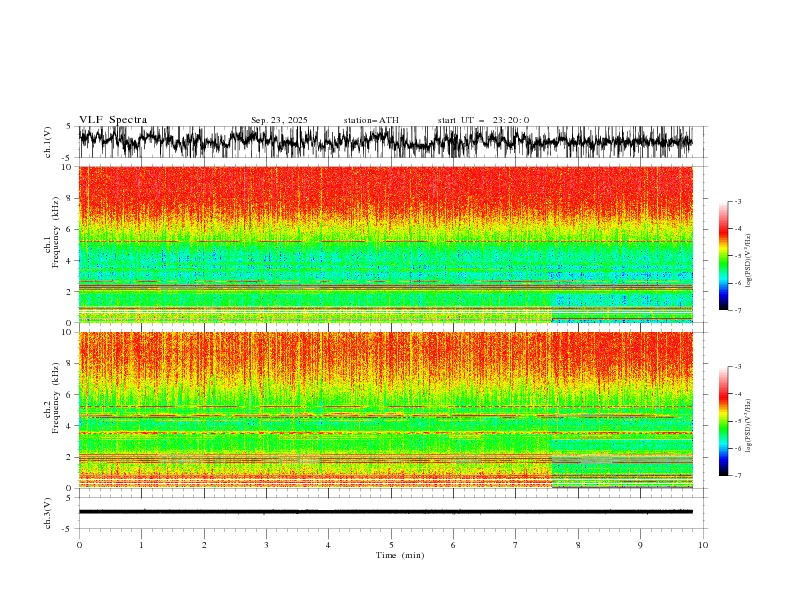Screen dimensions: 792x612
Task: Click the ch.3 voltage waveform trace
Action: click(385, 512)
